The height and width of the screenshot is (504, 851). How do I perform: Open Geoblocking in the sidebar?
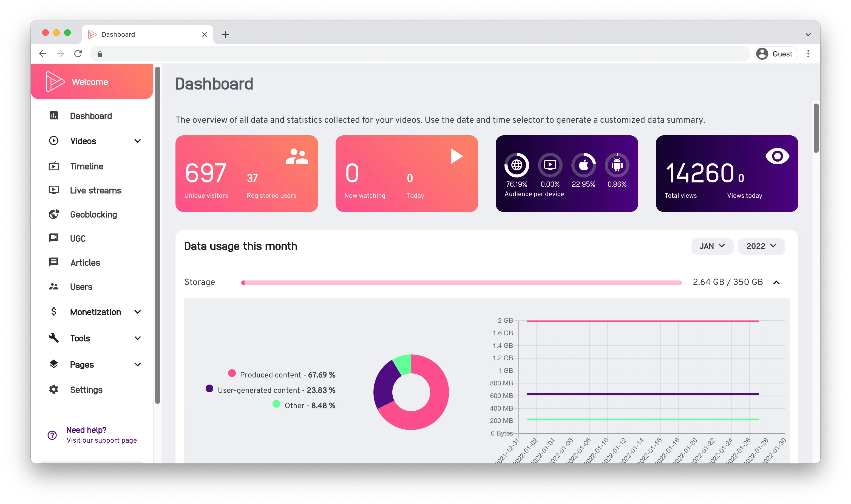coord(93,214)
